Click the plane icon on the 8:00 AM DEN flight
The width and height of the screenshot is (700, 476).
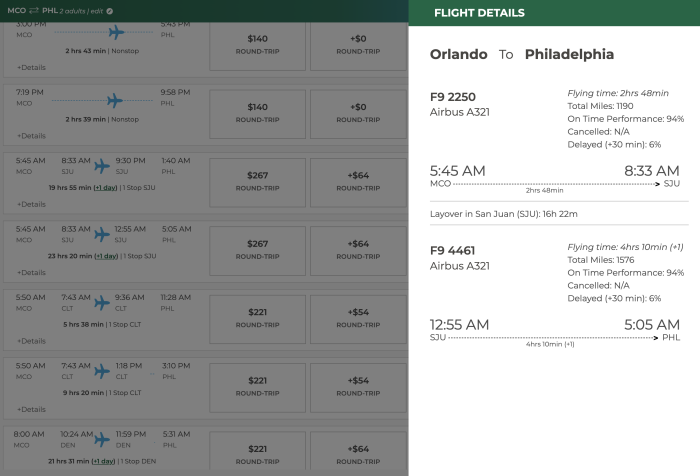[x=102, y=440]
